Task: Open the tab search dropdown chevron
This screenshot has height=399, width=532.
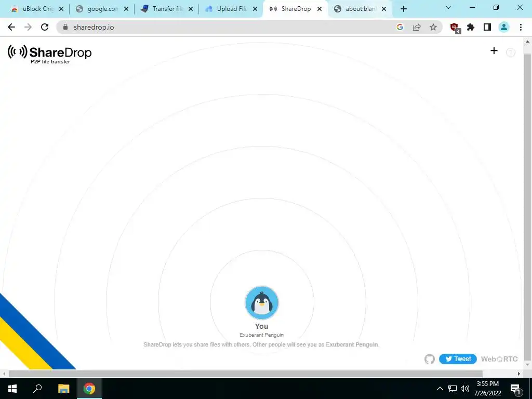Action: (x=448, y=7)
